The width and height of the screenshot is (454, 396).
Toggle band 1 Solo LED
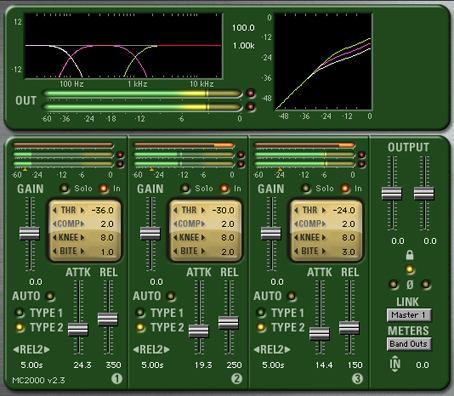(x=64, y=189)
